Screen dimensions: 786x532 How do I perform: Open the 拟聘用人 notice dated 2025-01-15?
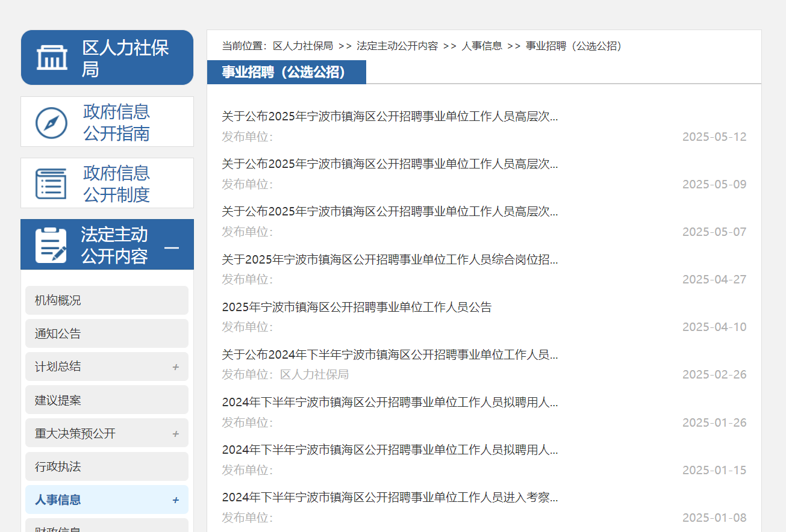tap(390, 450)
